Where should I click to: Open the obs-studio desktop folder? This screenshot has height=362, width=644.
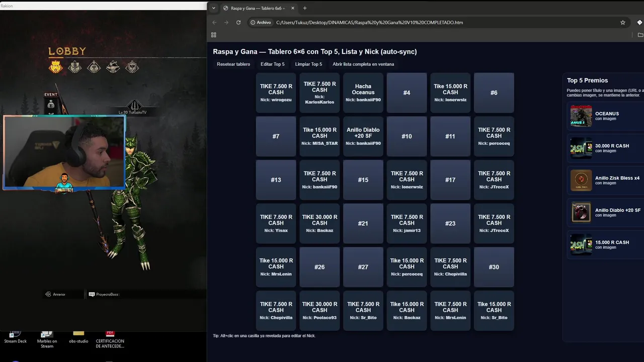click(x=78, y=337)
